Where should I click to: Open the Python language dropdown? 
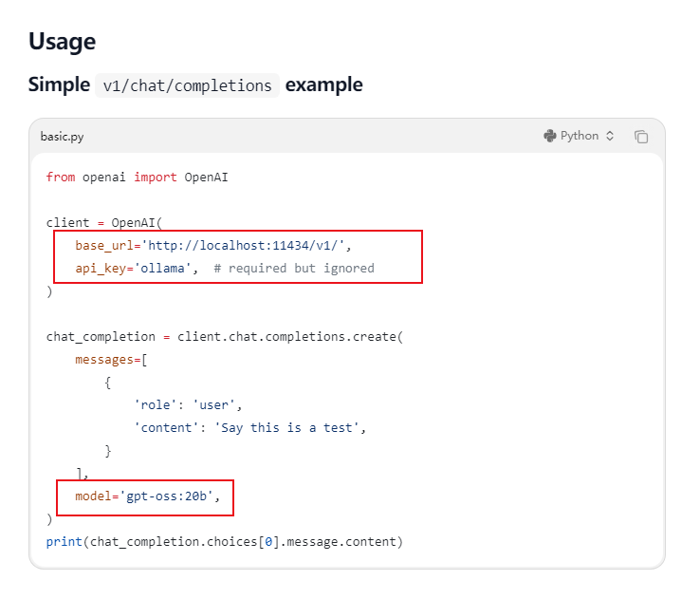tap(579, 136)
